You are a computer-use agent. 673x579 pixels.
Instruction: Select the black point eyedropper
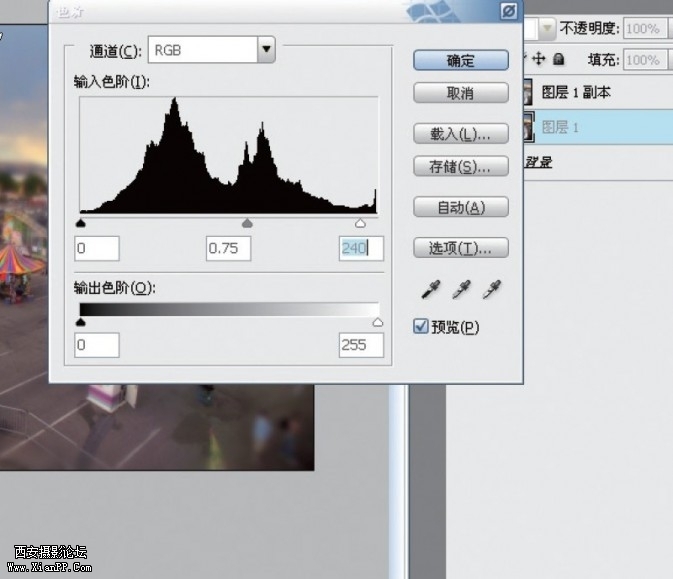point(432,290)
